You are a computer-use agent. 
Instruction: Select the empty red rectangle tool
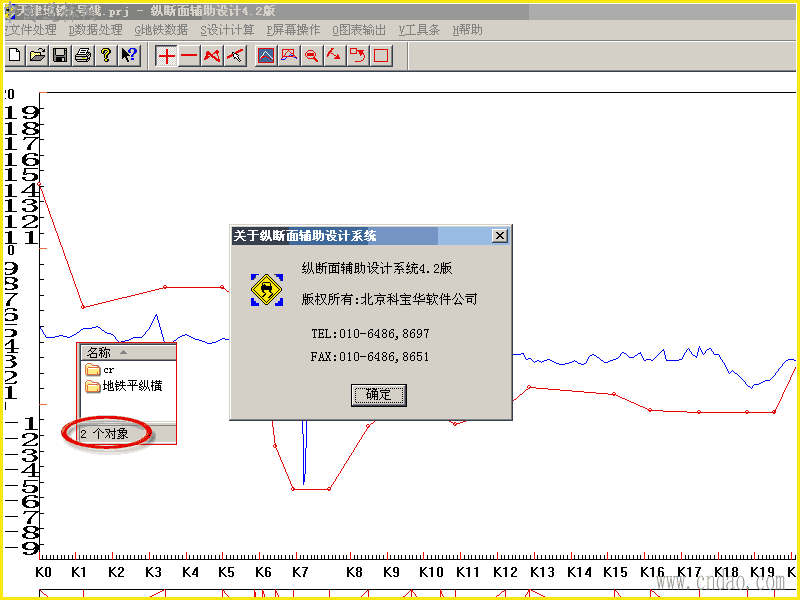click(x=381, y=56)
